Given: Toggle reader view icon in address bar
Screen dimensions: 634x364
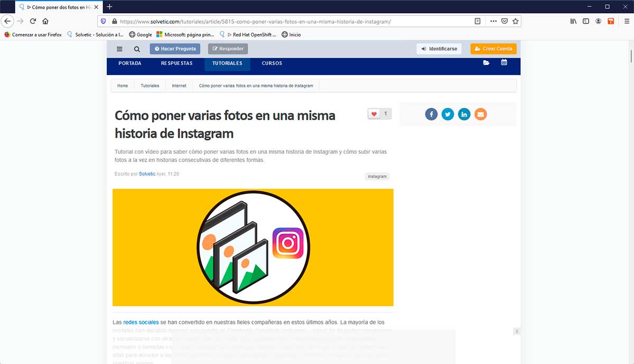Looking at the screenshot, I should click(x=478, y=21).
